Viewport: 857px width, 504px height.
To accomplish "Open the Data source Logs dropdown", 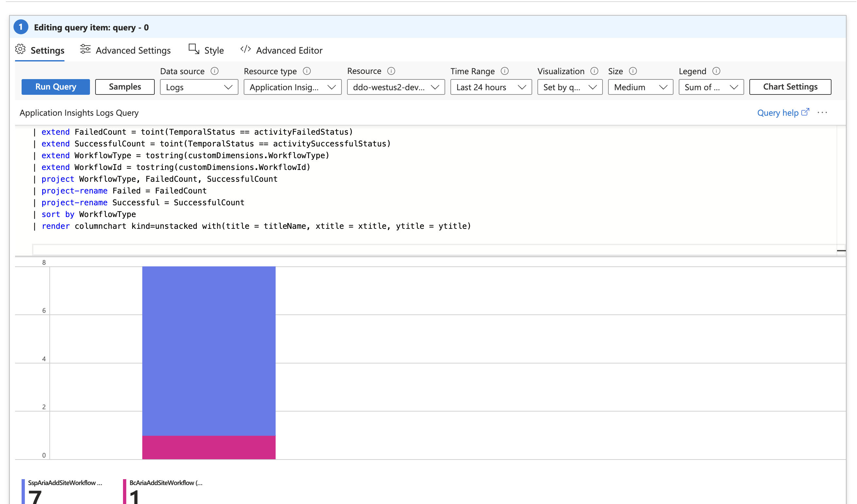I will 199,87.
